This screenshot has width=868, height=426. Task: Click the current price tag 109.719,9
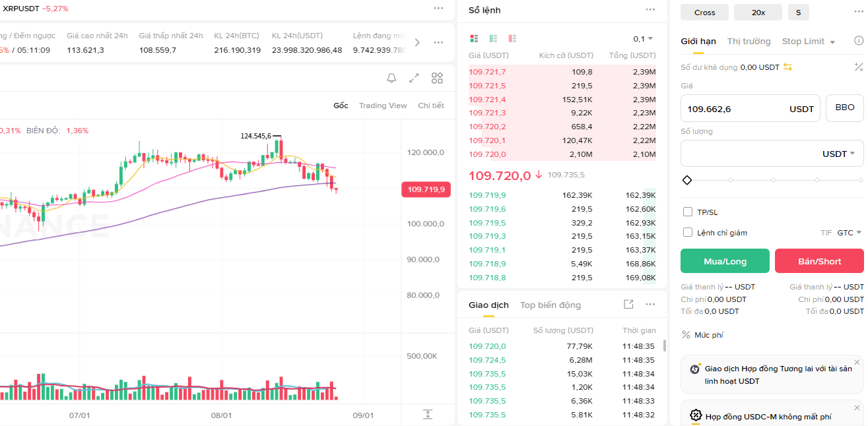click(426, 189)
